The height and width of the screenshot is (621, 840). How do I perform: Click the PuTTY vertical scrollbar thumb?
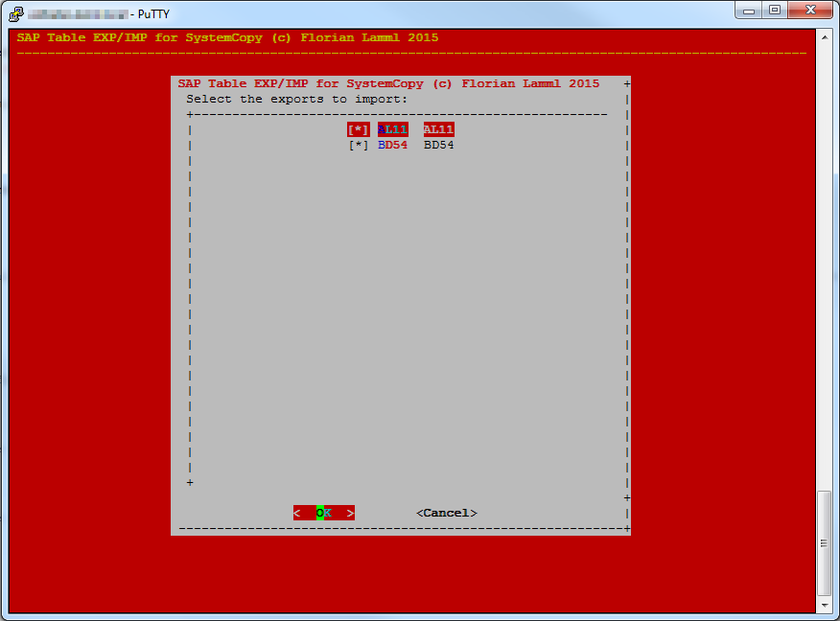[x=825, y=542]
